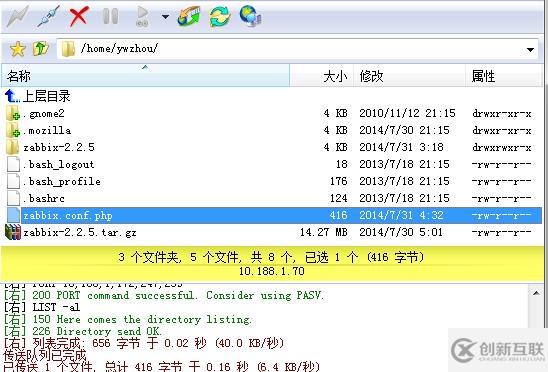Click the date 2014/7/31 3:18
This screenshot has height=372, width=548.
tap(401, 147)
